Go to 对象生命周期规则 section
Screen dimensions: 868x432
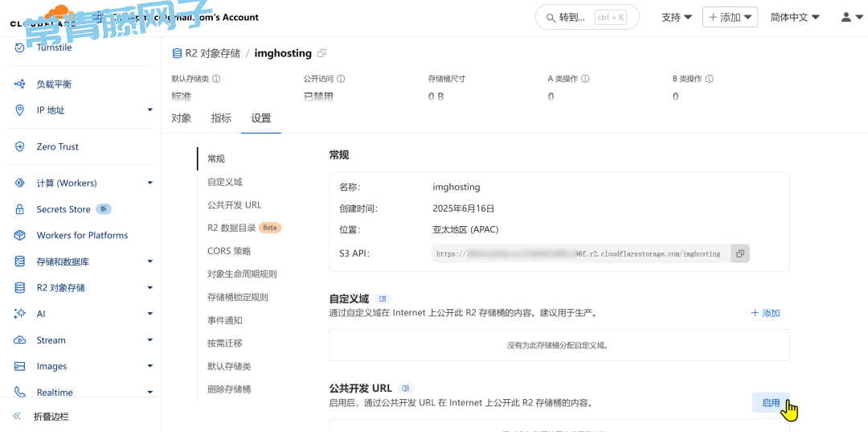[x=242, y=274]
